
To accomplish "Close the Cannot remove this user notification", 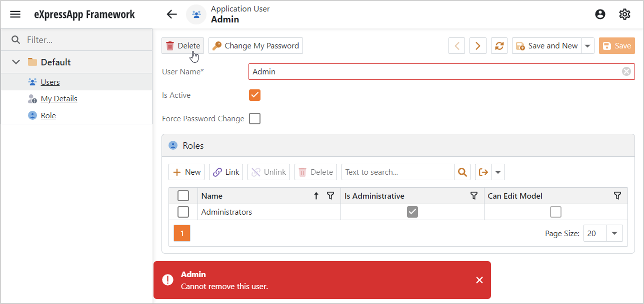I will point(479,280).
